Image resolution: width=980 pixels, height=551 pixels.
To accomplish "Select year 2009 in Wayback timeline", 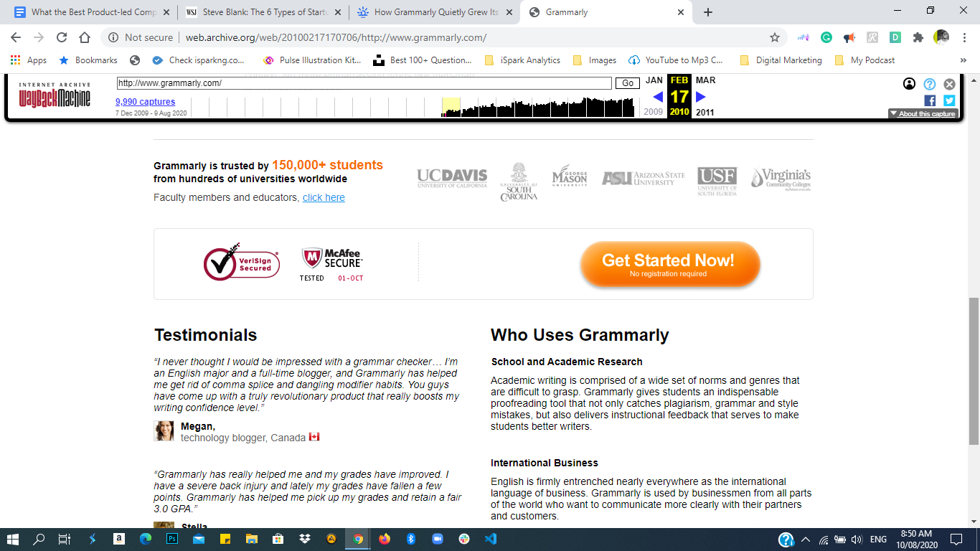I will tap(654, 112).
